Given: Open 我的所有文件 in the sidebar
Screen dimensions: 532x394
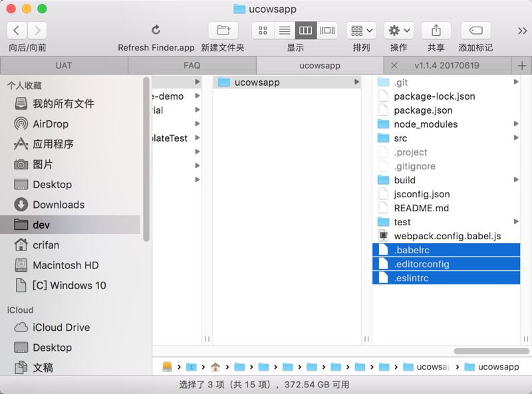Looking at the screenshot, I should (70, 104).
